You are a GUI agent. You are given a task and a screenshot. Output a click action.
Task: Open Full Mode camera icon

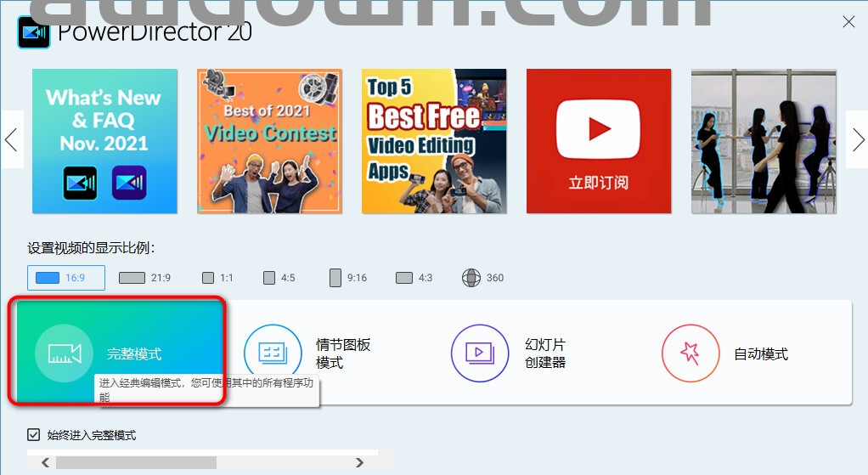[64, 353]
